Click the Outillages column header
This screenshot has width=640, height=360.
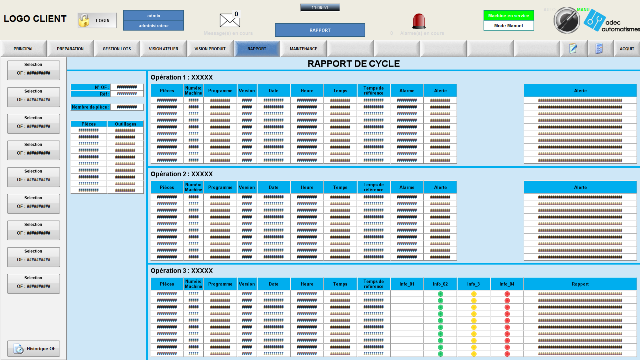pos(125,124)
